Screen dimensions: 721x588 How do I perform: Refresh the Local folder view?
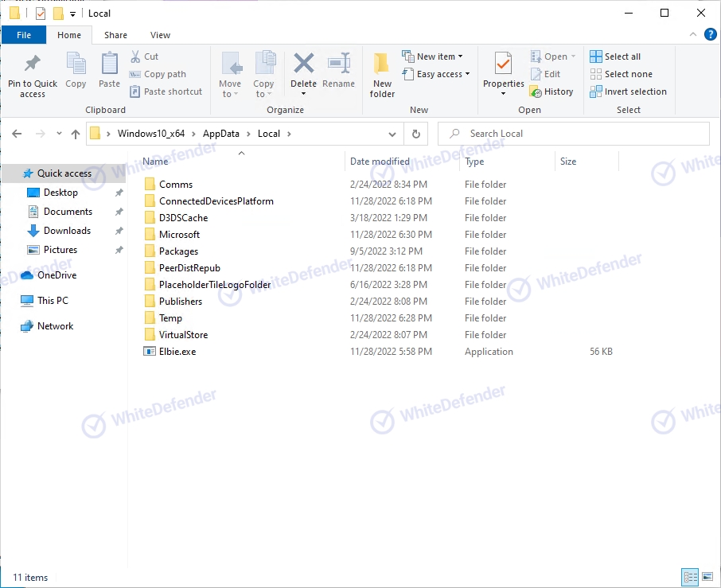tap(415, 134)
